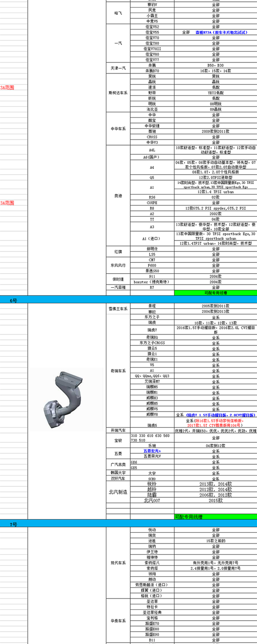This screenshot has width=257, height=644.
Task: Open the blue 五菱宏光s link
Action: click(152, 451)
